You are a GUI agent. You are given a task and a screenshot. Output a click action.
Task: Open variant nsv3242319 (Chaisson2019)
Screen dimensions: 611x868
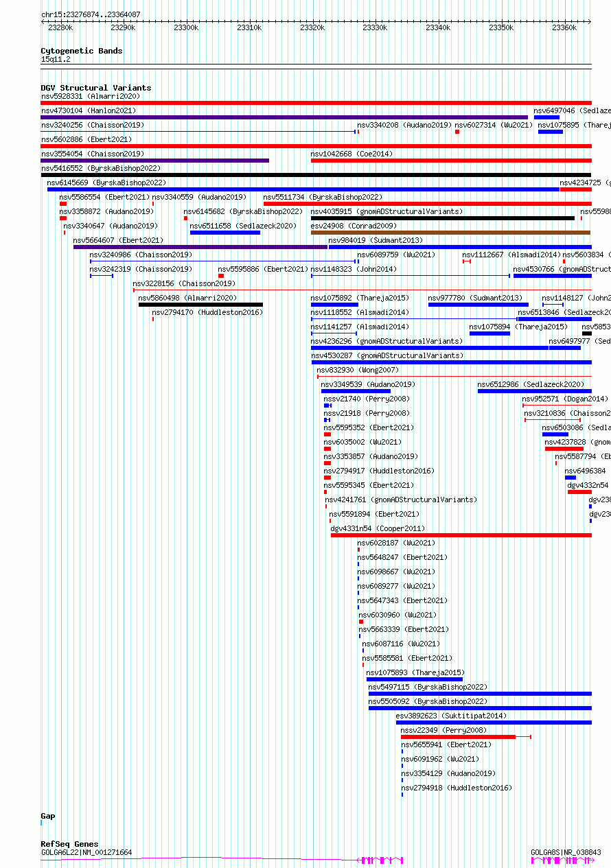[141, 269]
